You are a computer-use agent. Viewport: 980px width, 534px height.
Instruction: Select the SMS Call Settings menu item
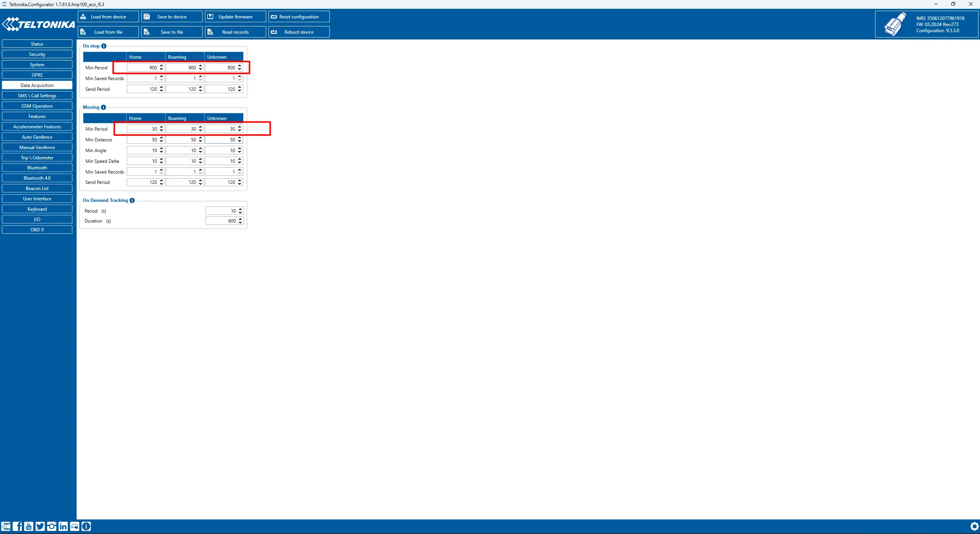click(x=37, y=95)
